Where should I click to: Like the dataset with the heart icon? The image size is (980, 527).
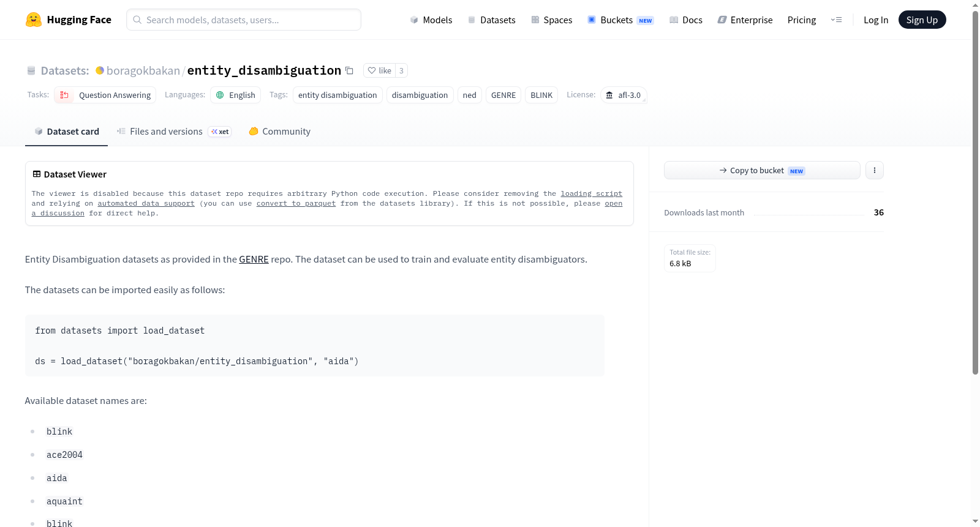[379, 70]
